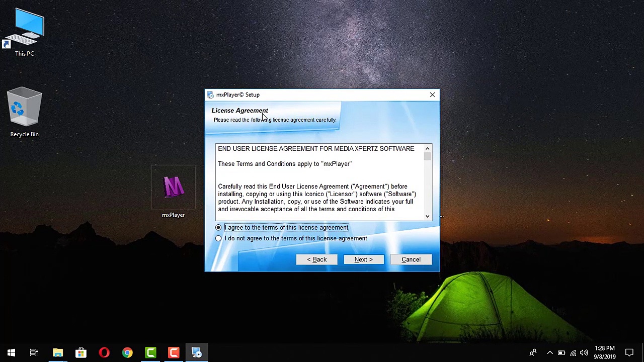644x362 pixels.
Task: Open the People icon in system tray
Action: [x=533, y=353]
